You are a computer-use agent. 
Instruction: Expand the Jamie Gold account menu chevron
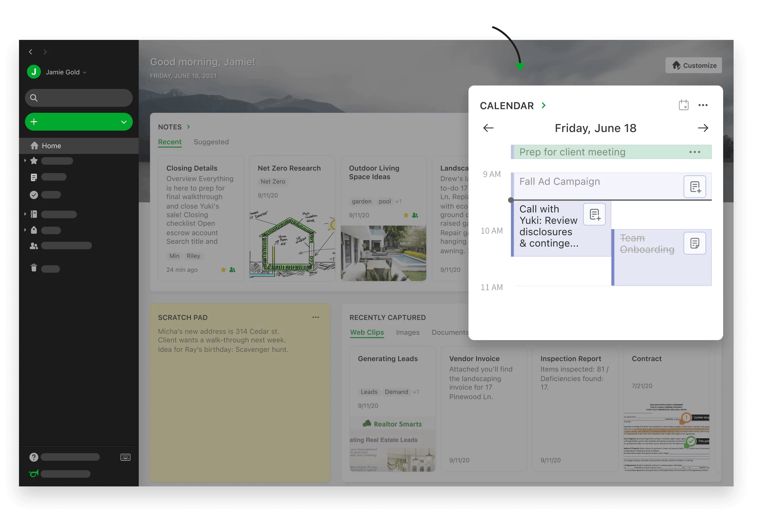tap(85, 72)
